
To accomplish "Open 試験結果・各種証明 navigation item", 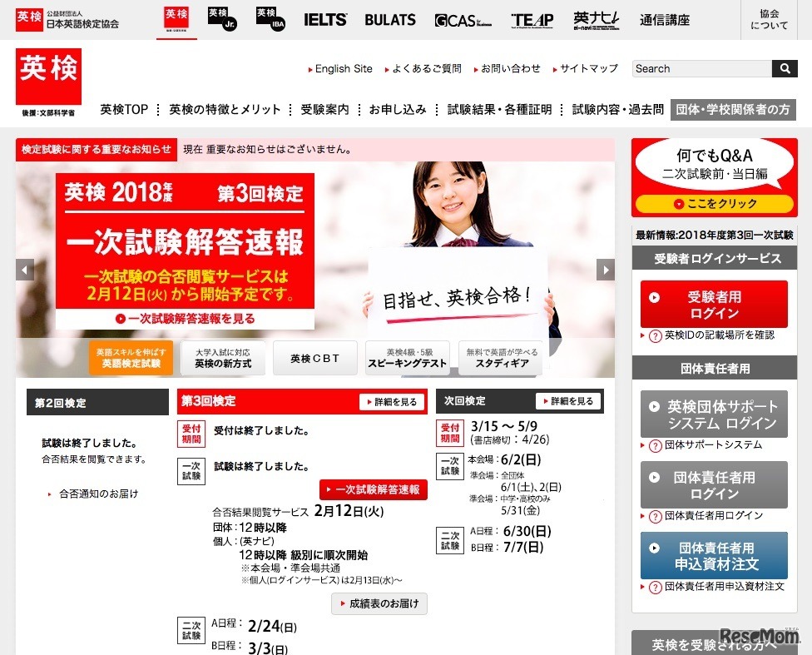I will [499, 109].
